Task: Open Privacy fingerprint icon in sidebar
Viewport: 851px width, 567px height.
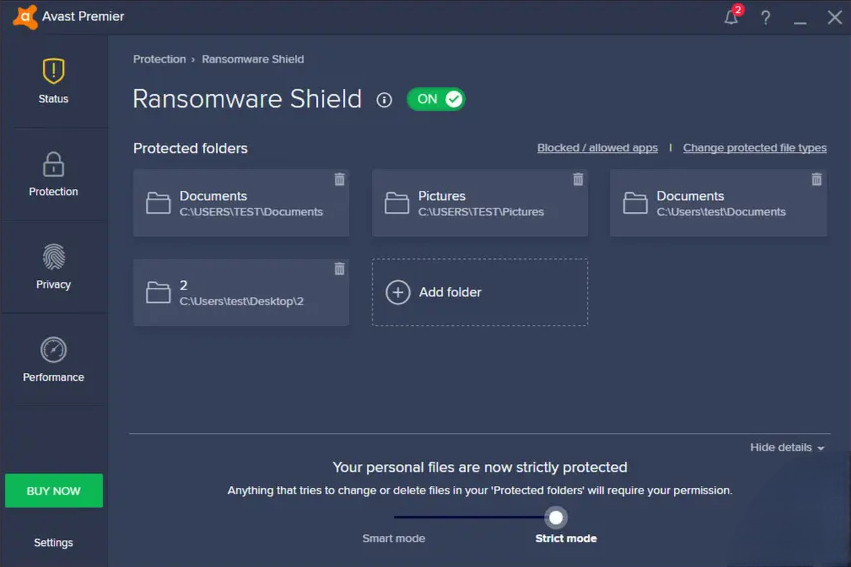Action: pyautogui.click(x=53, y=257)
